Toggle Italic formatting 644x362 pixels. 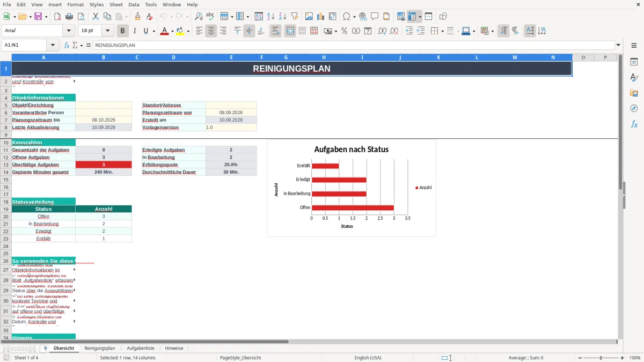point(135,31)
